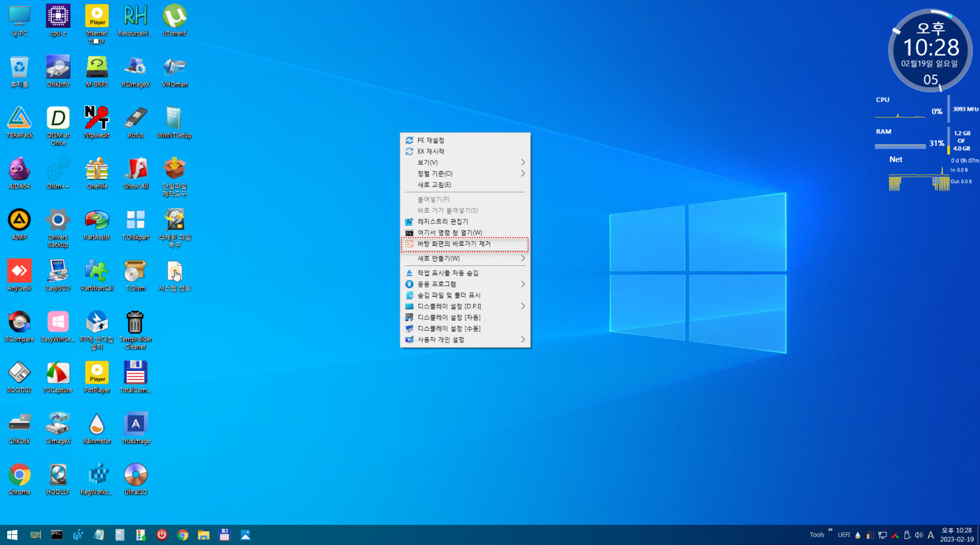The height and width of the screenshot is (545, 980).
Task: Expand the 사용자 개인 설정 submenu
Action: click(465, 339)
